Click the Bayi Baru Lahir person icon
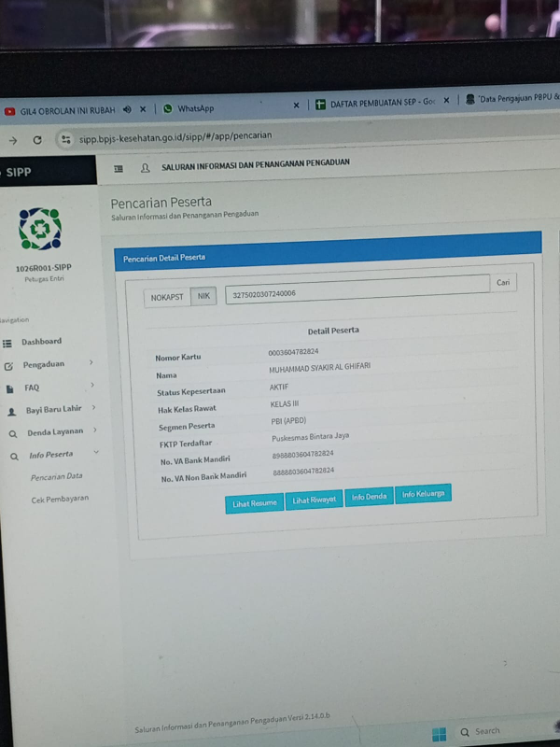The image size is (560, 747). pos(11,412)
